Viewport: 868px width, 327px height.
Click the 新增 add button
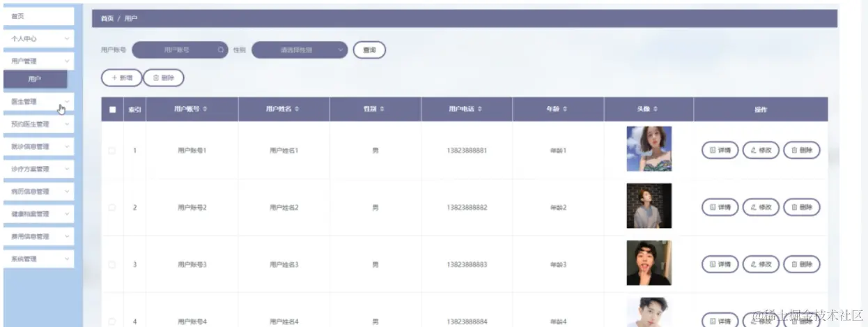tap(122, 78)
